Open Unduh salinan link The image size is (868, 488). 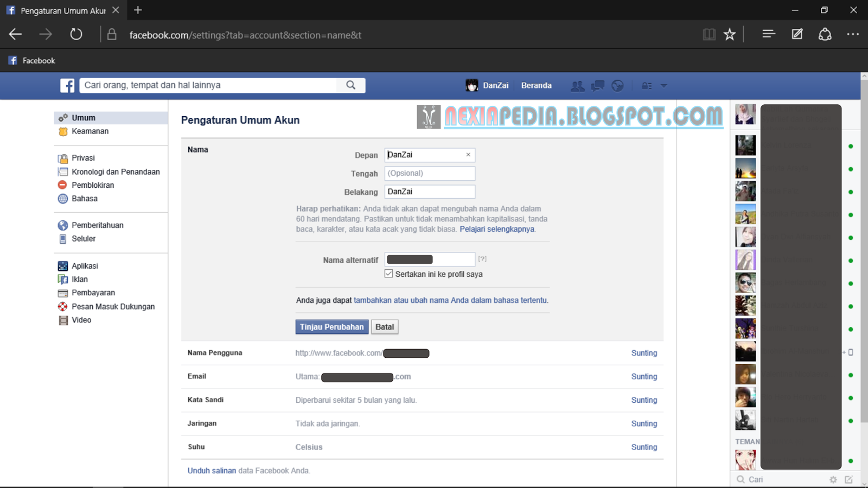point(212,471)
